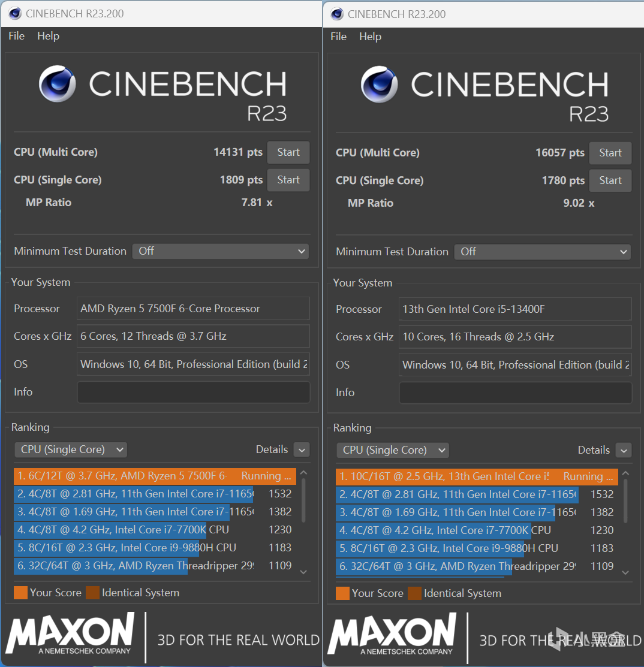
Task: Open CPU (Single Core) ranking dropdown in right window
Action: click(393, 450)
